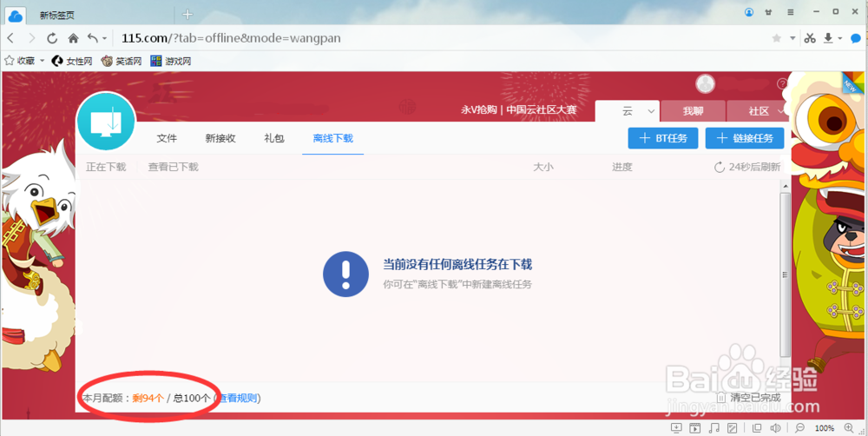The height and width of the screenshot is (436, 868).
Task: Open the 永V抢购 promotion link
Action: pos(479,109)
